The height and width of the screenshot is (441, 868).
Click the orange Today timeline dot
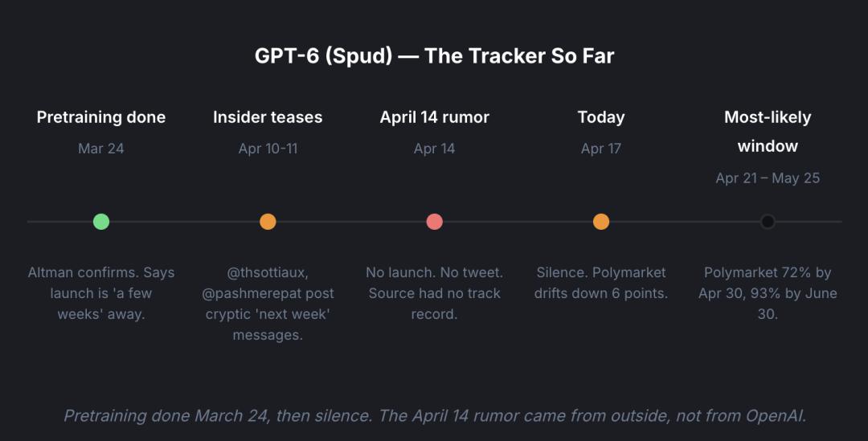[601, 222]
